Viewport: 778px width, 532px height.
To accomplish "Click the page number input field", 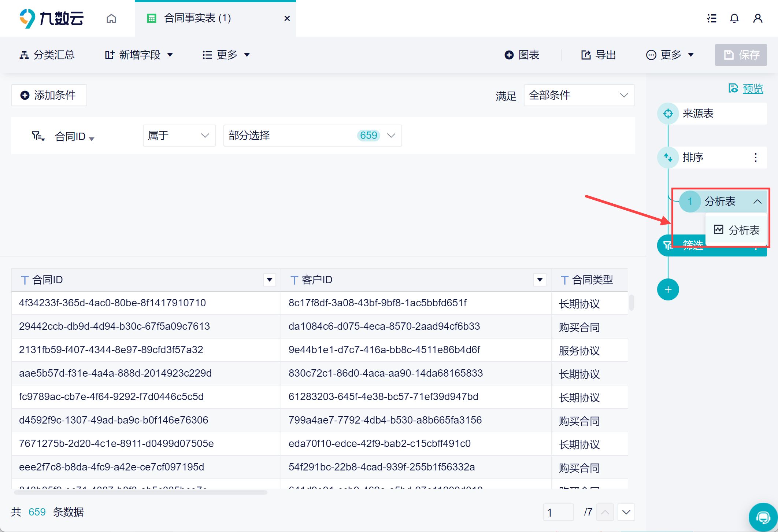I will [x=558, y=512].
